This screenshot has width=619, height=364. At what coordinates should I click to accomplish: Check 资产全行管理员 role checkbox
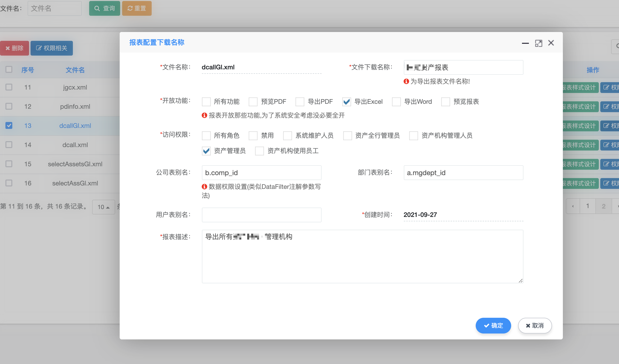347,136
